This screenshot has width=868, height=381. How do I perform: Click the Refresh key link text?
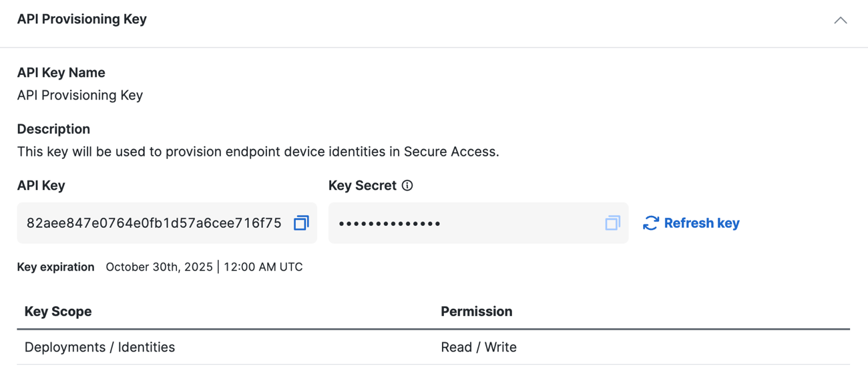point(702,223)
